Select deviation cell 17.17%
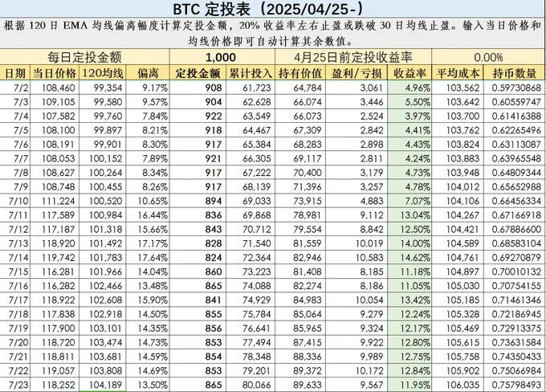546x392 pixels. tap(148, 243)
